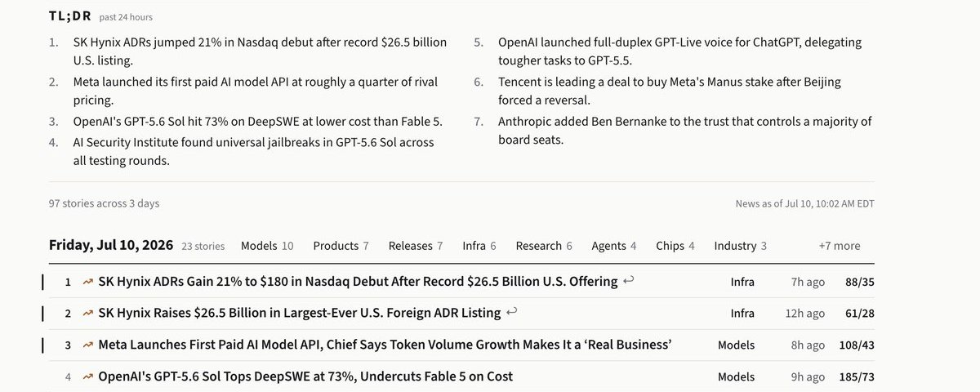Viewport: 980px width, 392px height.
Task: Click trending arrow icon on story 1
Action: (87, 282)
